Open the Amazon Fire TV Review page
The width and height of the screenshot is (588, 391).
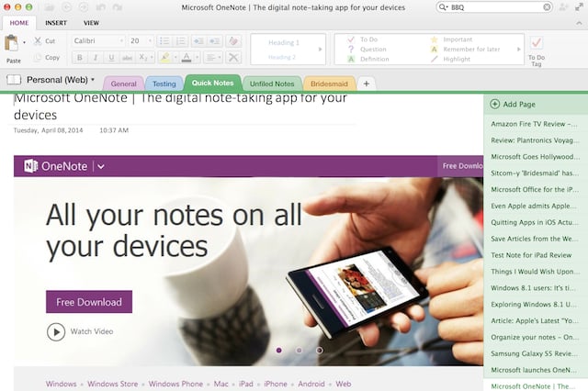click(536, 124)
